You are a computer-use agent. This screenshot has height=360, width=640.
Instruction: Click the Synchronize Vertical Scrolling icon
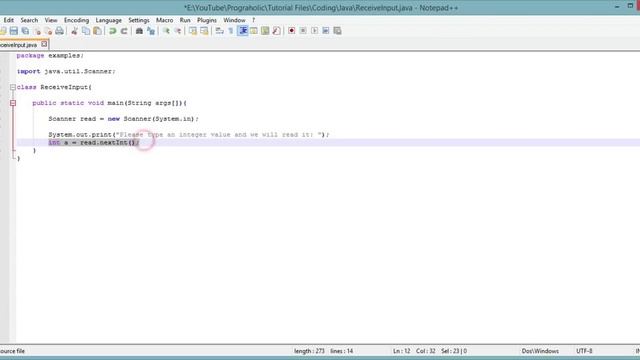(x=193, y=31)
